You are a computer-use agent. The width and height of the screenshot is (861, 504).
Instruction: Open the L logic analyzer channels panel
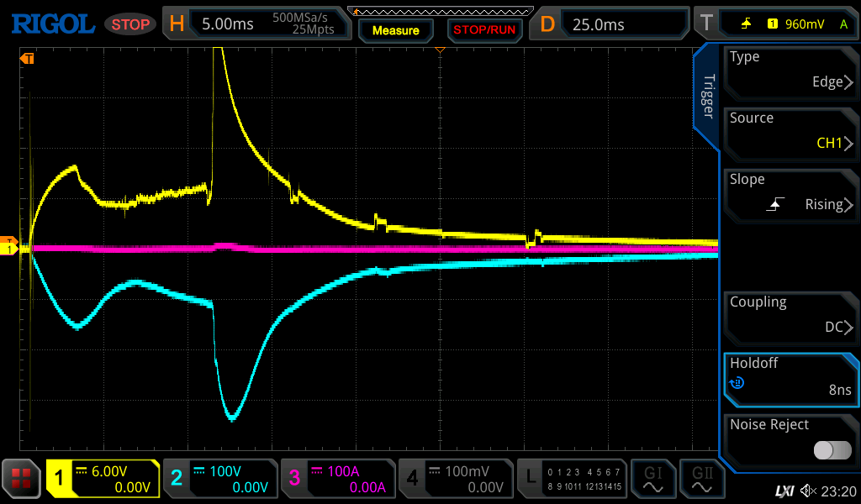pyautogui.click(x=572, y=479)
